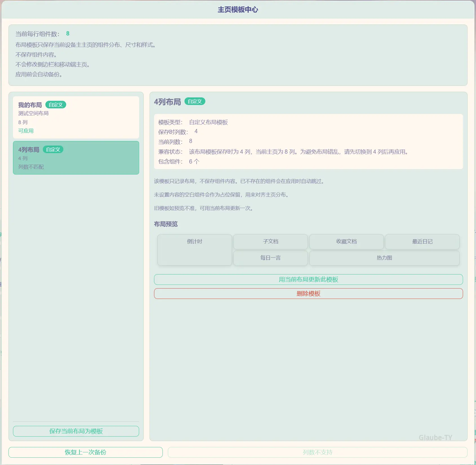Click the 8 列 text in 我的布局 card
Viewport: 476px width, 465px height.
point(23,122)
